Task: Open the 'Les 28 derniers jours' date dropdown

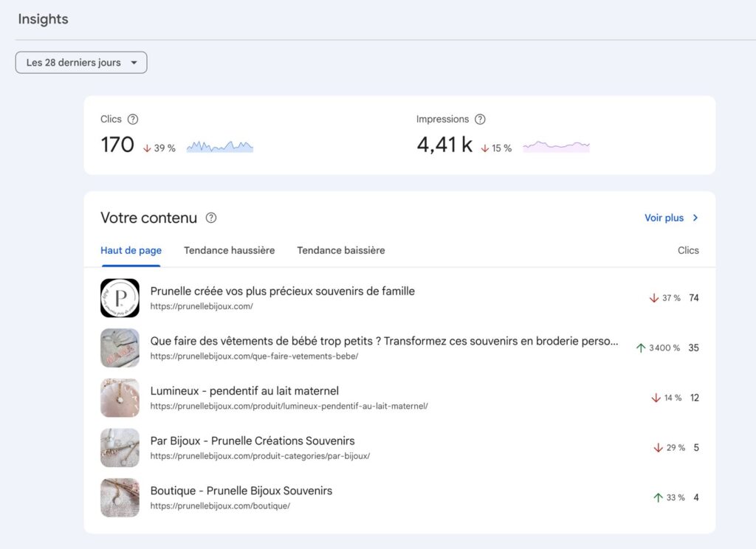Action: [x=81, y=63]
